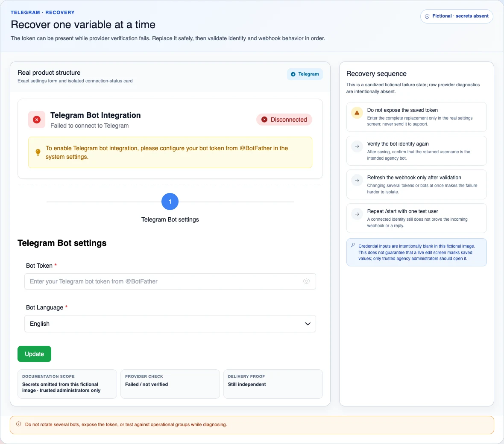Viewport: 504px width, 444px height.
Task: Click the credential inputs intentionally blank note
Action: point(416,252)
